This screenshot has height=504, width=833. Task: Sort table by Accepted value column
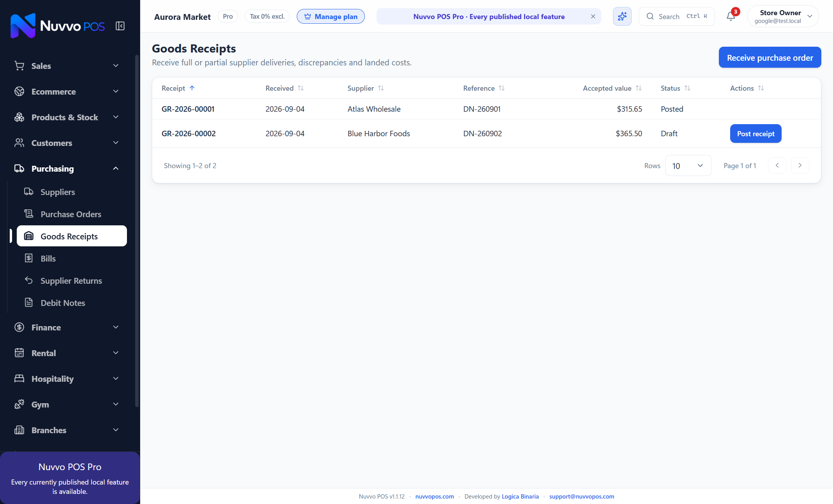click(x=612, y=88)
